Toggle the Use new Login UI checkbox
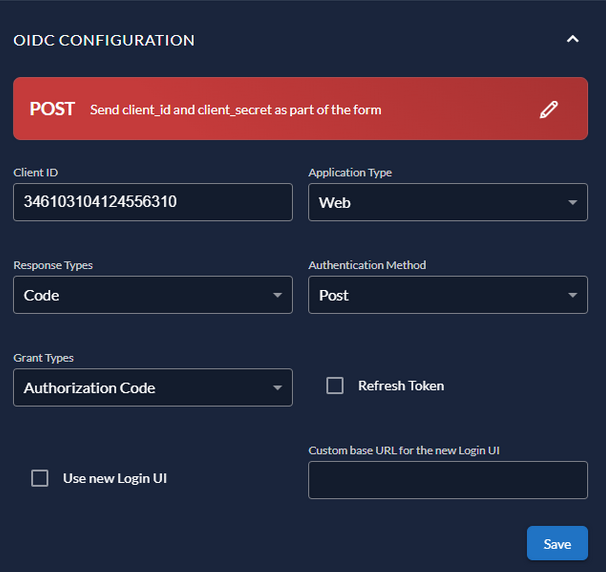This screenshot has height=572, width=606. (40, 478)
